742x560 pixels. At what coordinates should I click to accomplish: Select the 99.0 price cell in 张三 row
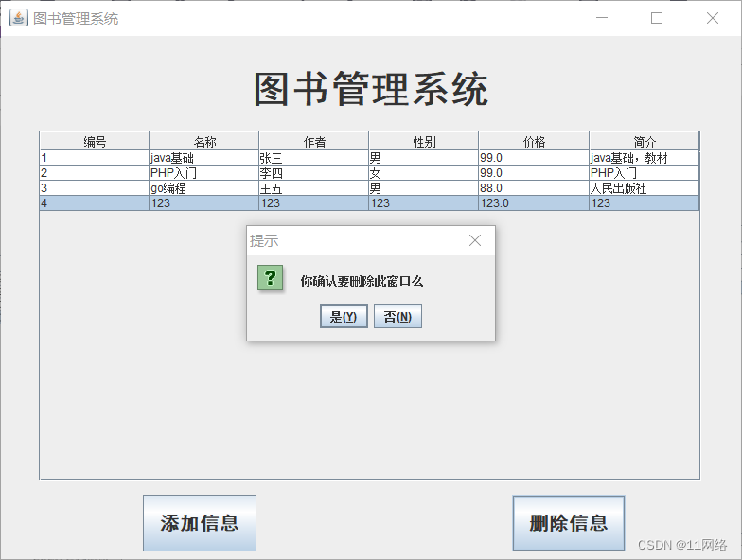pos(534,157)
